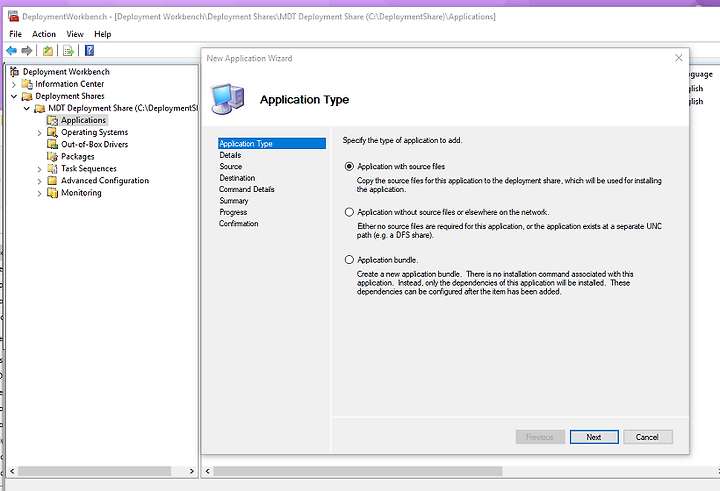Screen dimensions: 720x491
Task: Close the New Application Wizard dialog
Action: [x=679, y=58]
